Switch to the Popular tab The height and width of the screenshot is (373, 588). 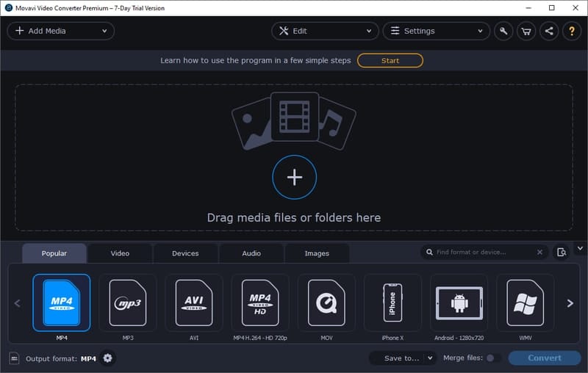point(54,253)
